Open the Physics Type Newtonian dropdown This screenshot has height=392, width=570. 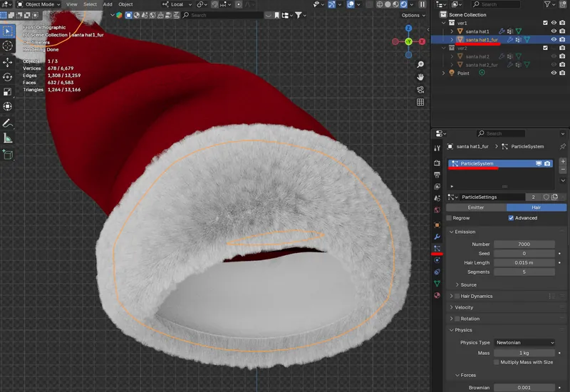click(x=524, y=343)
